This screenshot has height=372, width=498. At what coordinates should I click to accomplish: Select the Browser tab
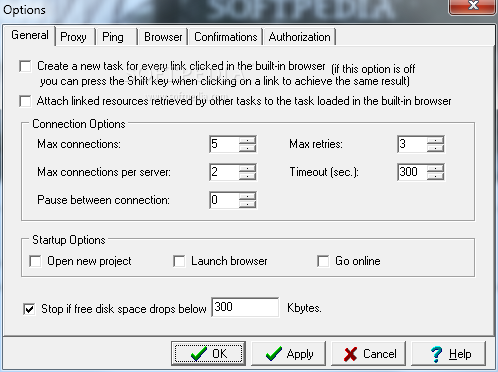point(163,37)
